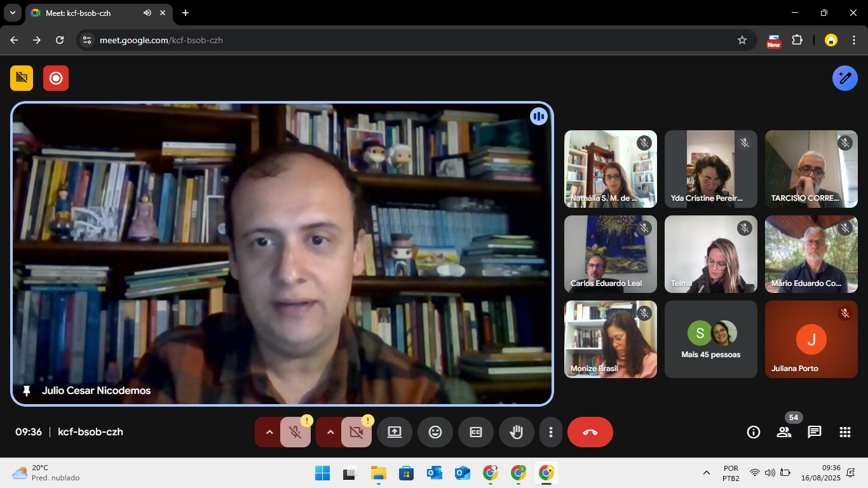This screenshot has width=868, height=488.
Task: Show the participants list
Action: pos(783,432)
